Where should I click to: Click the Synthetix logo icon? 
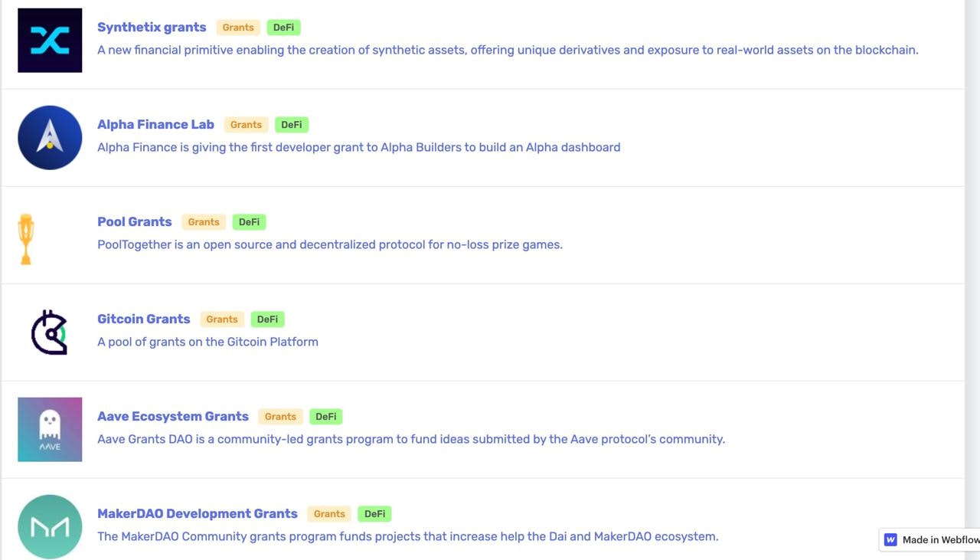point(50,41)
